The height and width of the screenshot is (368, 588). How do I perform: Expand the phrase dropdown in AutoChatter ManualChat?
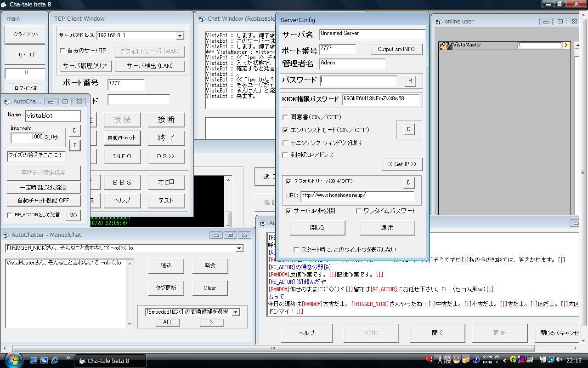pyautogui.click(x=238, y=247)
